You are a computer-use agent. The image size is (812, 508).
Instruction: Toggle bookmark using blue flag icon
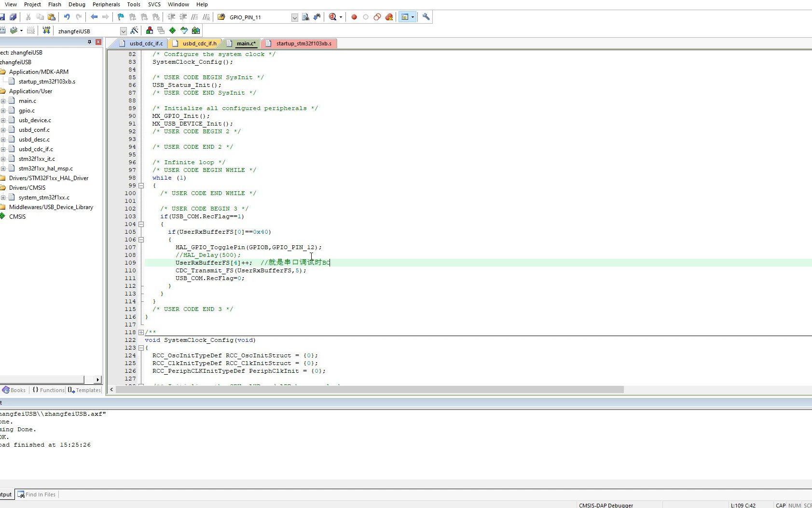click(x=121, y=17)
